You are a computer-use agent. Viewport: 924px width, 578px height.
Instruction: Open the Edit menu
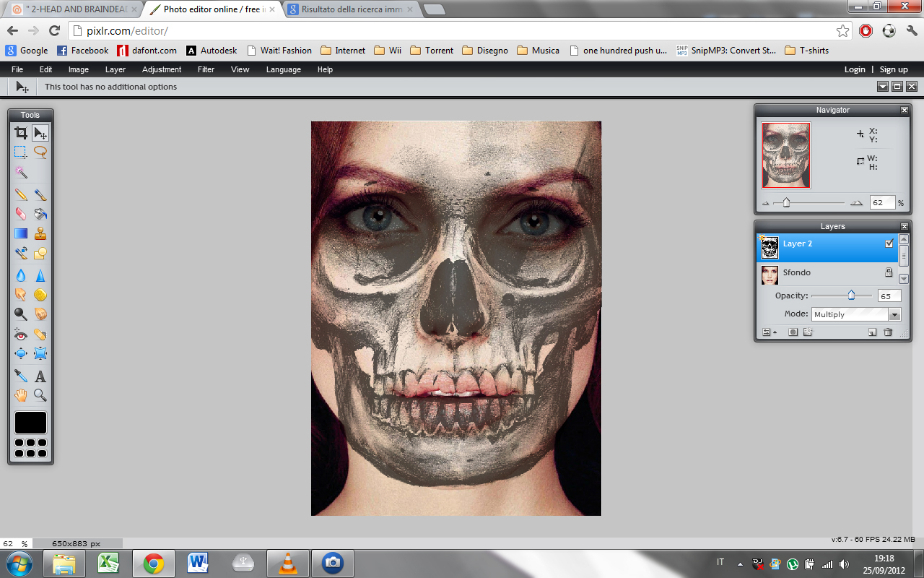(45, 69)
